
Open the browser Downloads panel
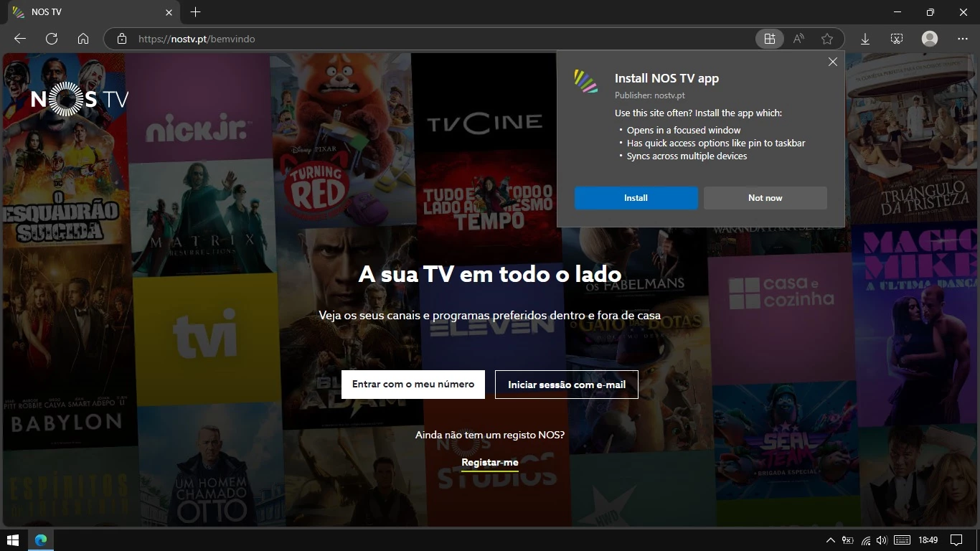865,39
